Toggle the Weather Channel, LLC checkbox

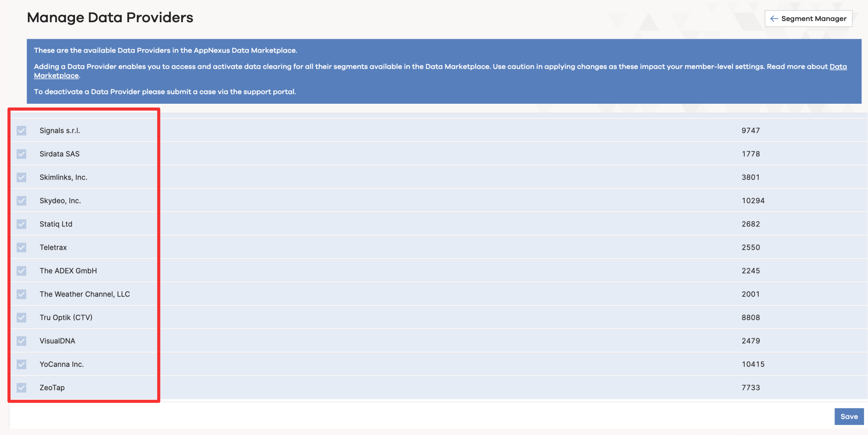[21, 294]
